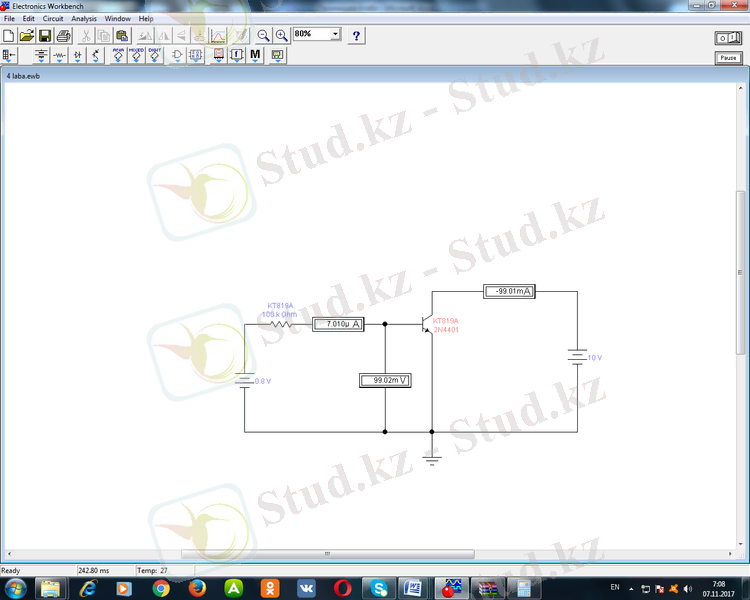Open the Controls parts bin

pyautogui.click(x=237, y=56)
